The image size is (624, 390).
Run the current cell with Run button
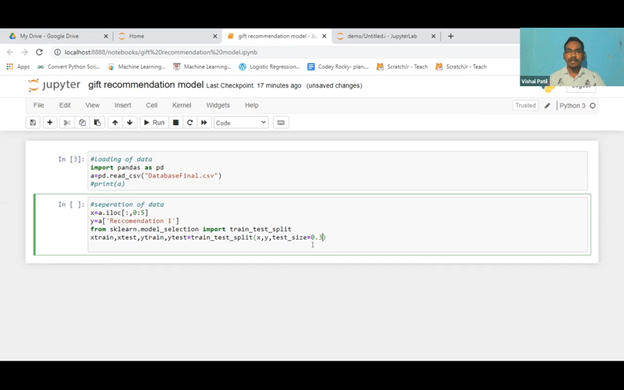[x=154, y=123]
